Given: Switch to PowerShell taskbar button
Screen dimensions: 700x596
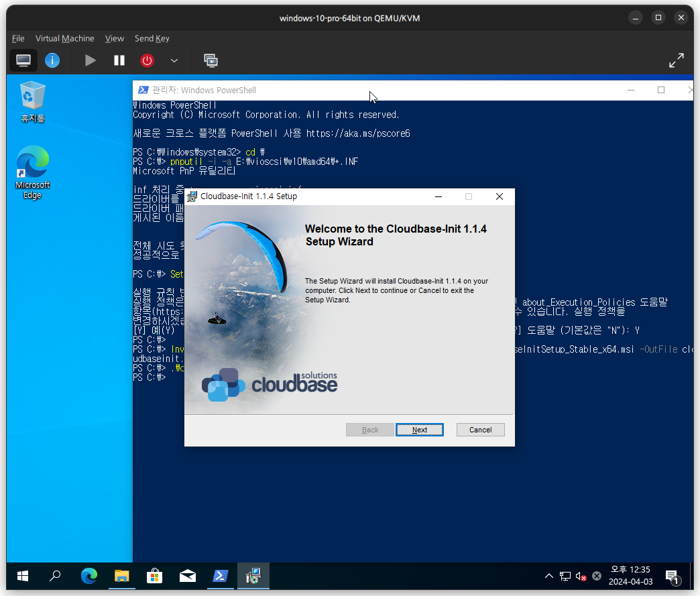Looking at the screenshot, I should (x=220, y=576).
